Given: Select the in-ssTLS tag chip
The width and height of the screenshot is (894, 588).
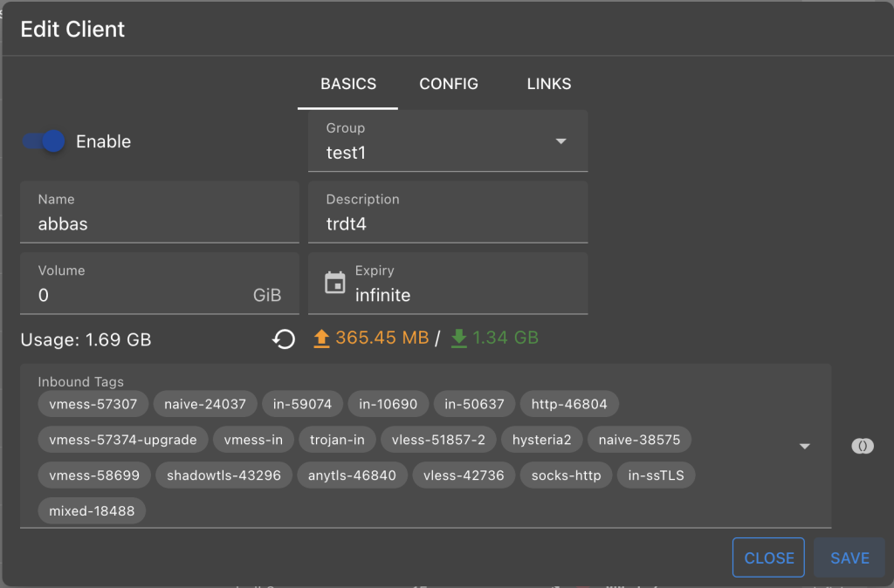Looking at the screenshot, I should coord(657,475).
